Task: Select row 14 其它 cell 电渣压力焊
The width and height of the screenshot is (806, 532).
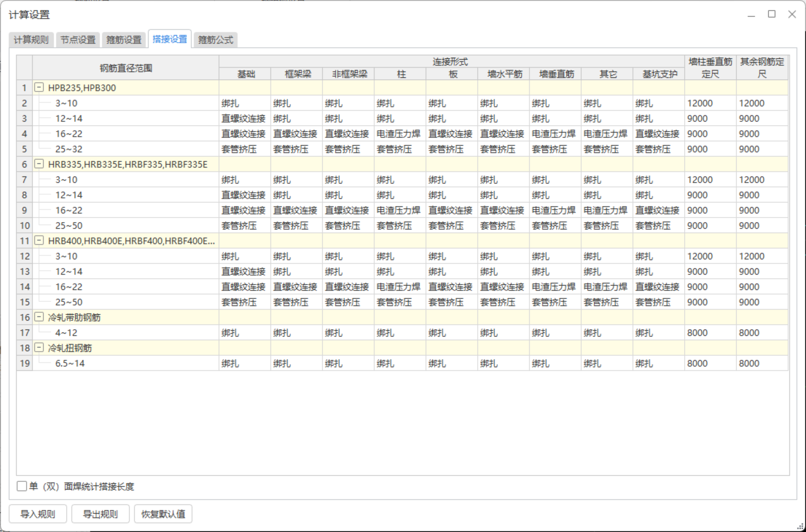Action: pyautogui.click(x=607, y=287)
